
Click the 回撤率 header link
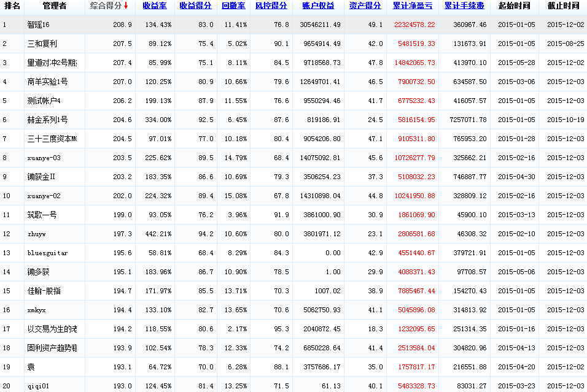point(233,6)
